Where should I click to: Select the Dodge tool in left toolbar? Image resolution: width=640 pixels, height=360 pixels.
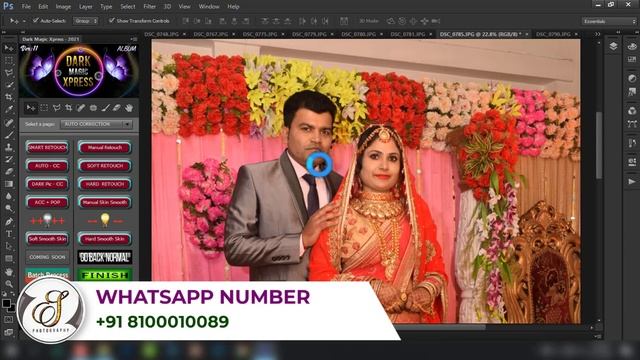(9, 209)
